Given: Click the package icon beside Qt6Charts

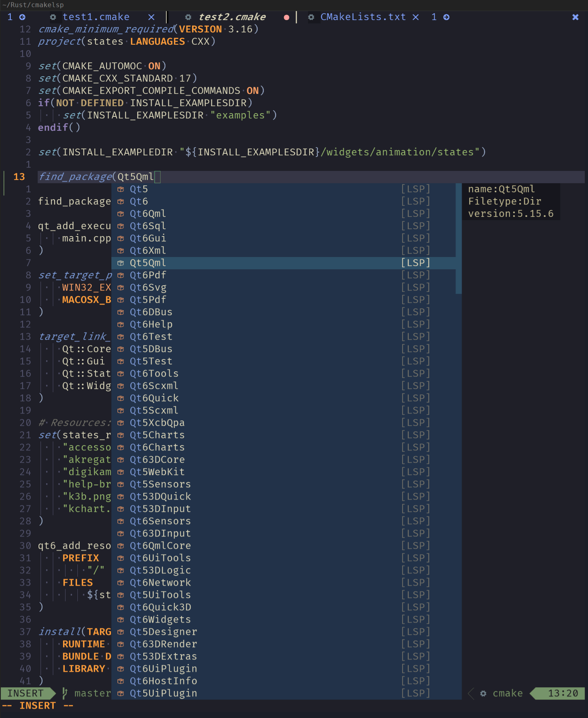Looking at the screenshot, I should coord(121,447).
